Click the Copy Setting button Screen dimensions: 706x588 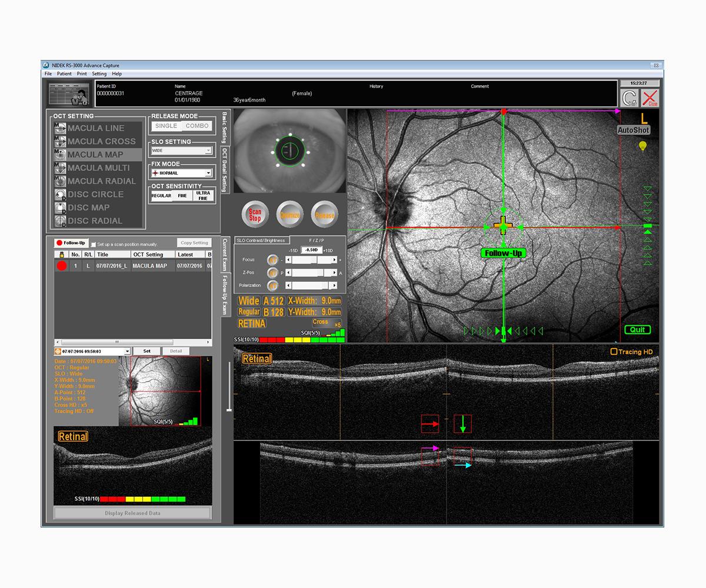point(194,243)
